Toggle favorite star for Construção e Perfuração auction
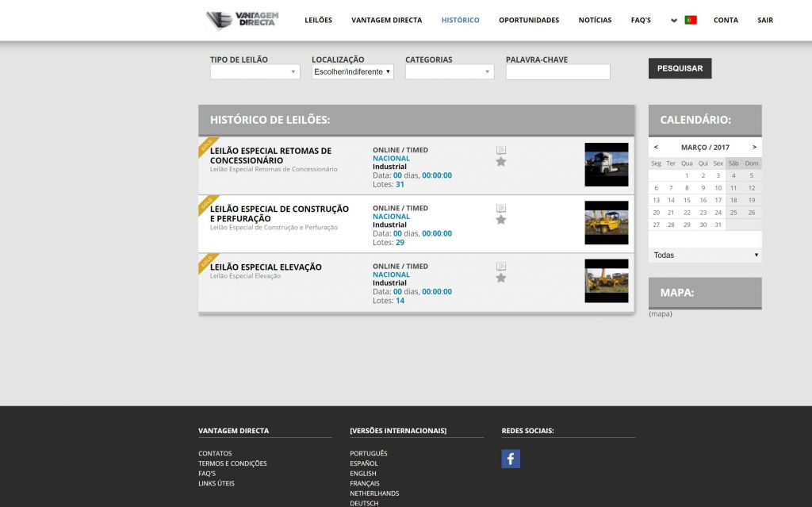The image size is (812, 507). (x=500, y=220)
